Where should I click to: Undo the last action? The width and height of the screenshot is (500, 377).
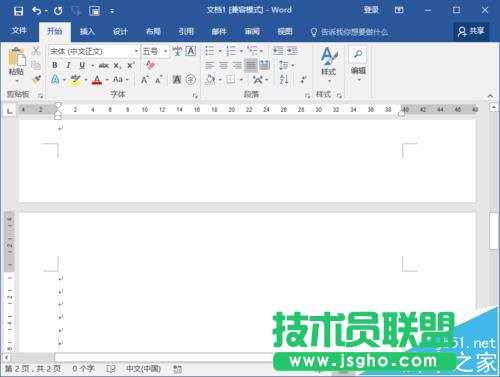(x=37, y=11)
